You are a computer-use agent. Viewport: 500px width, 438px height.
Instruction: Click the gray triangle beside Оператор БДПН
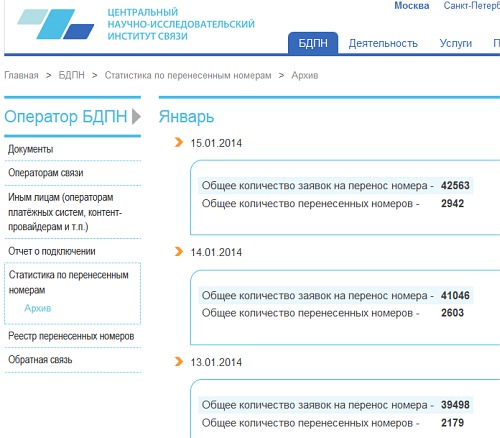(x=136, y=116)
